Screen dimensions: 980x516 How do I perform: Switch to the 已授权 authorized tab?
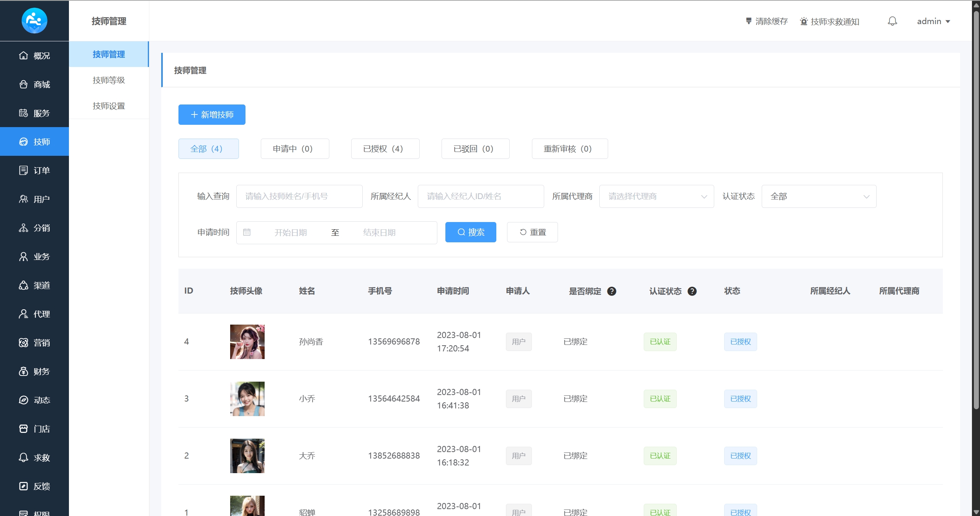click(x=384, y=149)
